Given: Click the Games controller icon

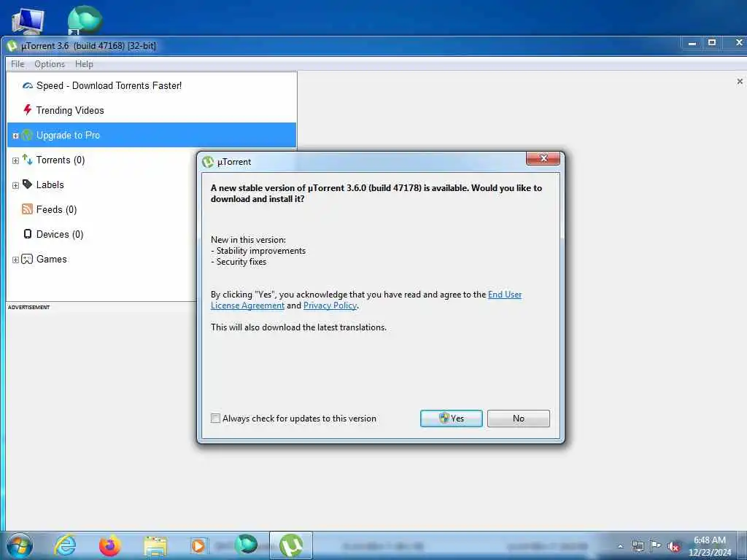Looking at the screenshot, I should click(x=27, y=259).
